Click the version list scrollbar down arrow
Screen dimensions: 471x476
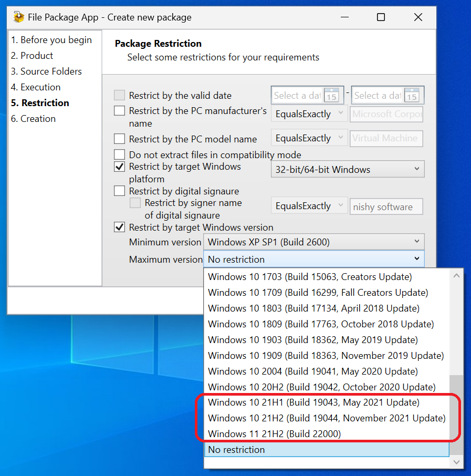coord(456,462)
